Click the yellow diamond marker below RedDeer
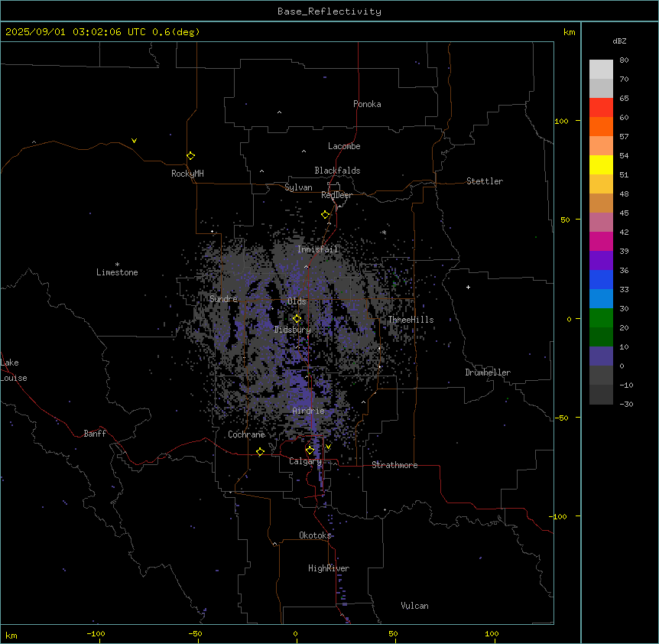The width and height of the screenshot is (659, 644). [x=325, y=215]
